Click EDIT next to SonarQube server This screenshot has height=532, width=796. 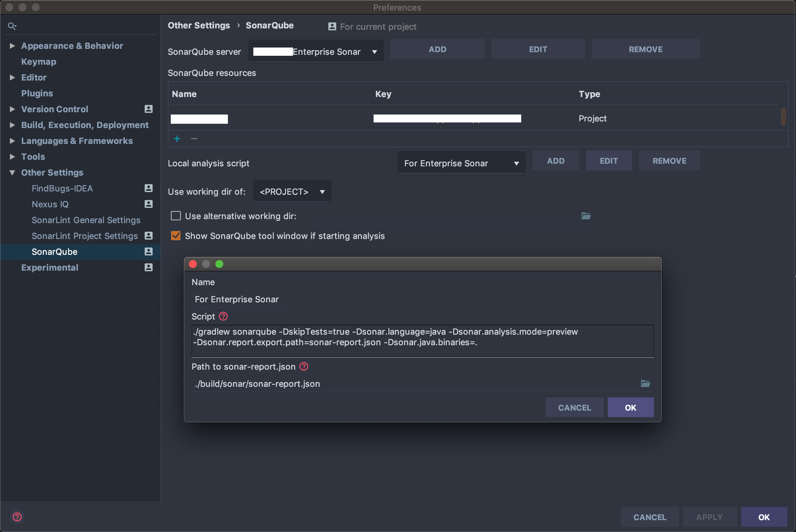(x=538, y=49)
